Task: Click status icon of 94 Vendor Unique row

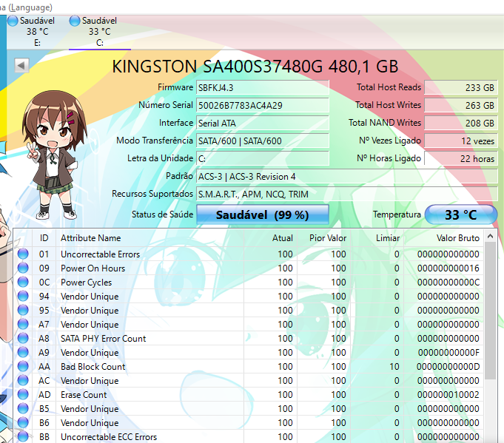Action: [23, 296]
